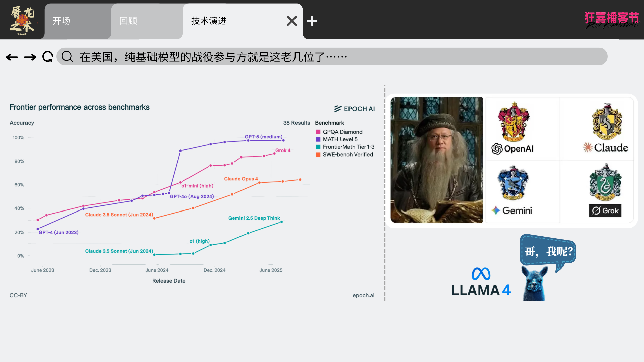
Task: Click the back arrow navigation icon
Action: 12,57
